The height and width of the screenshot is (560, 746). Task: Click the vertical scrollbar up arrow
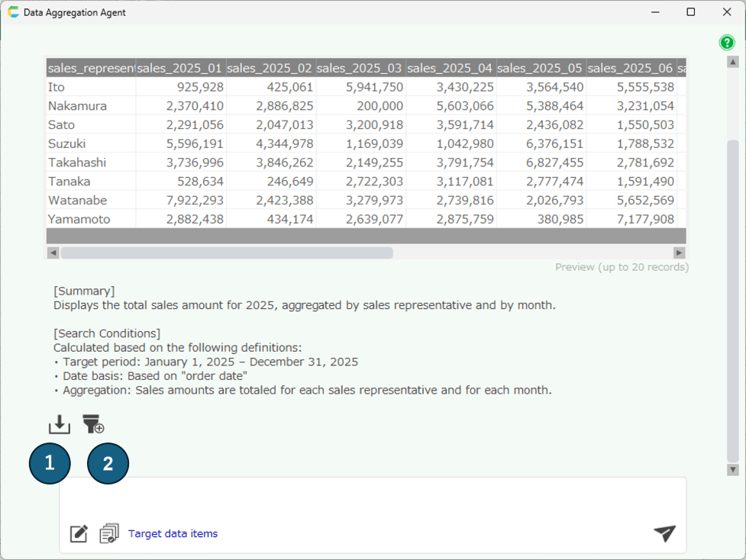click(x=732, y=62)
